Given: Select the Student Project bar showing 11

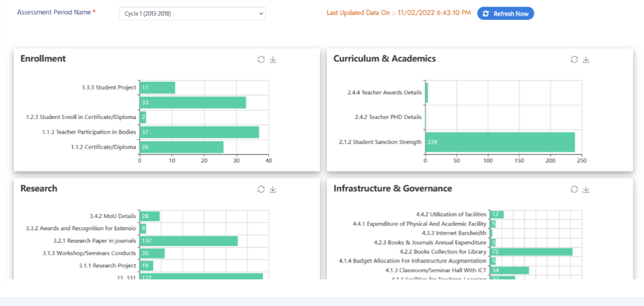Looking at the screenshot, I should click(157, 87).
